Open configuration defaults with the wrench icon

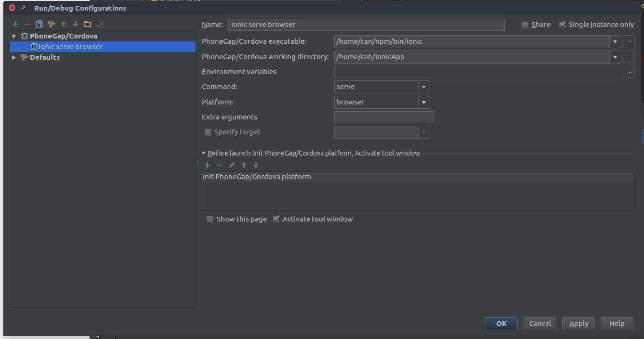(x=51, y=24)
